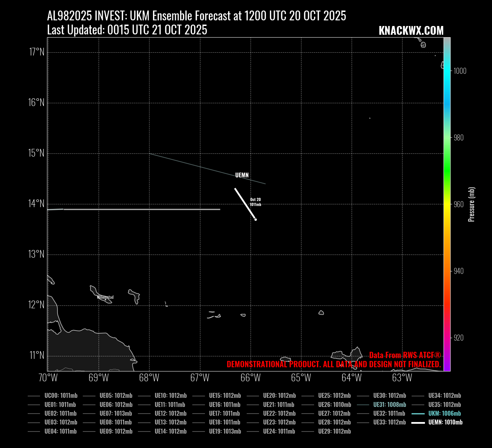Click the long gray horizontal track near 14°N
This screenshot has height=448, width=492.
[x=140, y=209]
